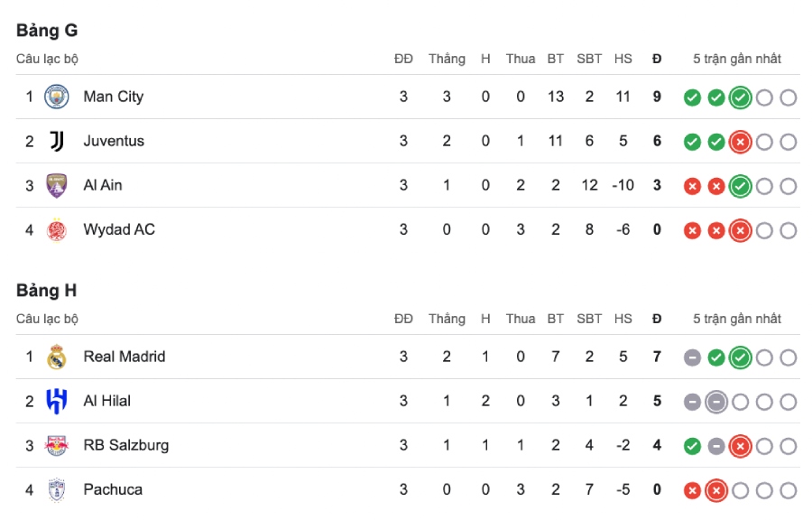Open the Real Madrid team name link
Image resolution: width=812 pixels, height=520 pixels.
[125, 357]
